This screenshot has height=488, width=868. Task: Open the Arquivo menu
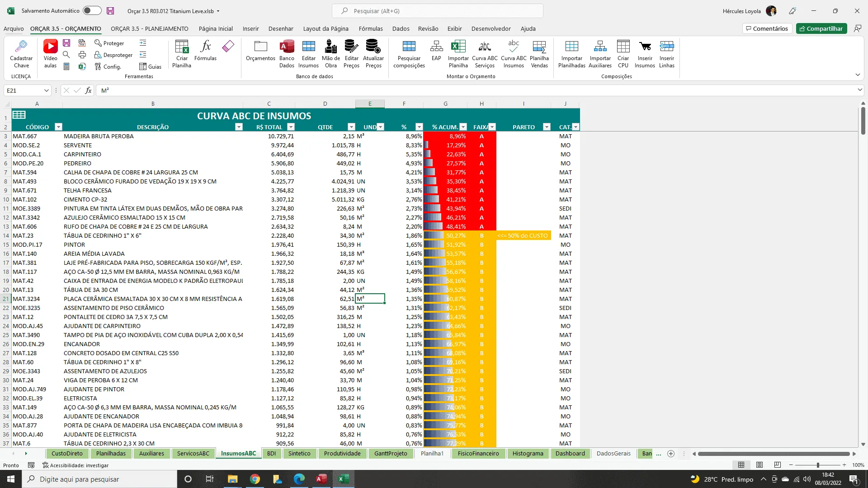click(x=14, y=28)
